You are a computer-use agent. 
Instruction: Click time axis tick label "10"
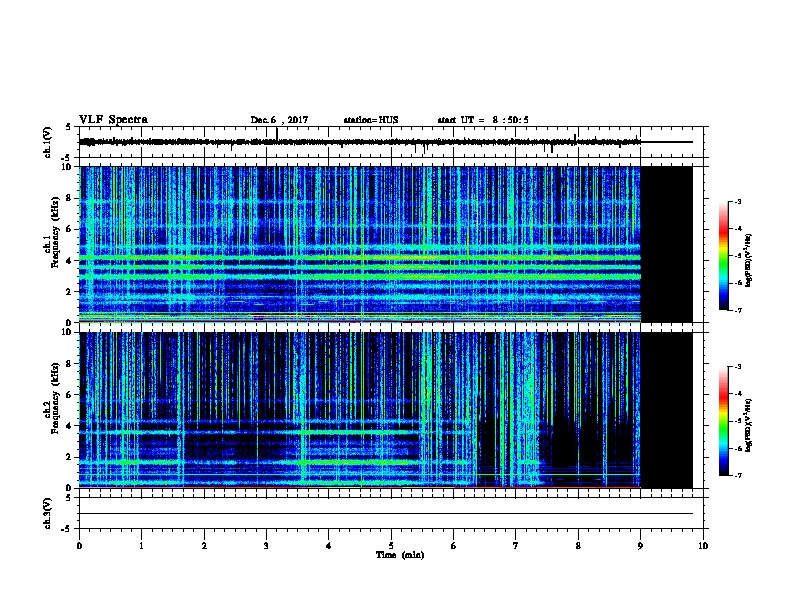pyautogui.click(x=703, y=546)
